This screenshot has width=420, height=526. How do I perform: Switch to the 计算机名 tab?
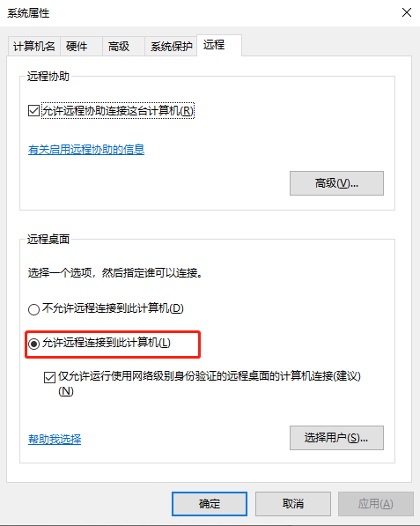pos(33,46)
